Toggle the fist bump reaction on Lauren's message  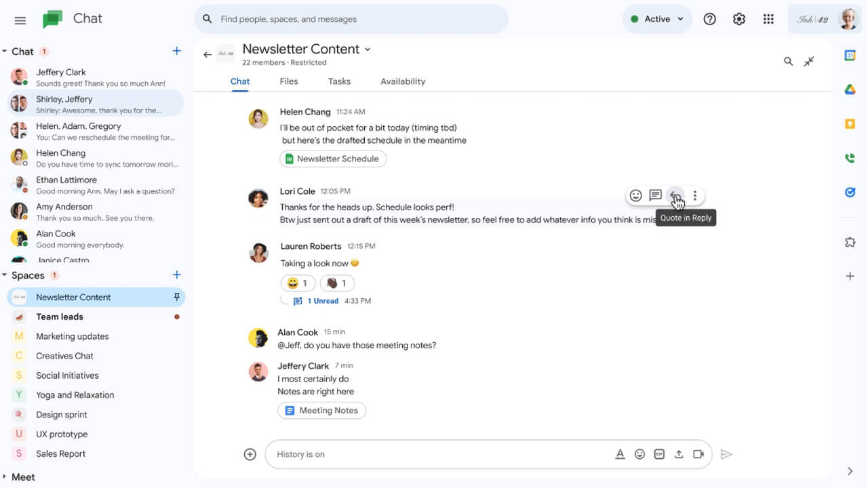pos(336,283)
